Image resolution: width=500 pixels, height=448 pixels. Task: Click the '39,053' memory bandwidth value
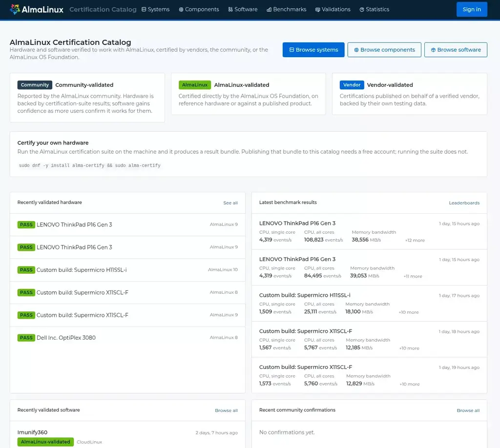click(x=358, y=276)
